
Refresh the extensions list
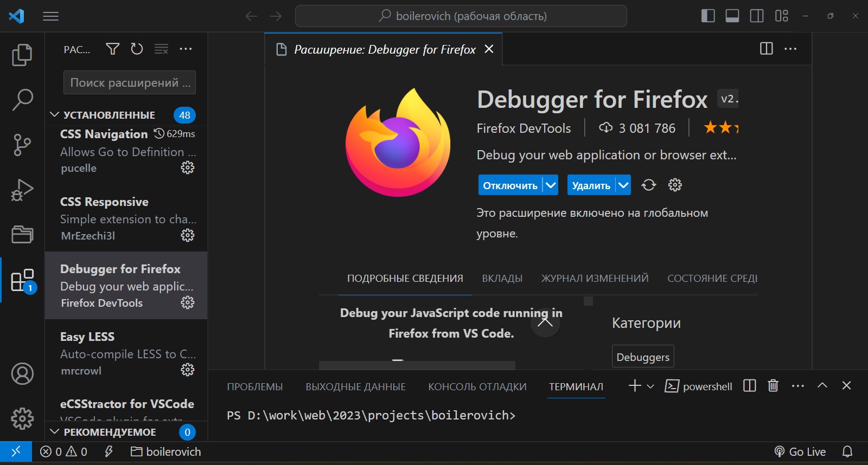pos(137,49)
